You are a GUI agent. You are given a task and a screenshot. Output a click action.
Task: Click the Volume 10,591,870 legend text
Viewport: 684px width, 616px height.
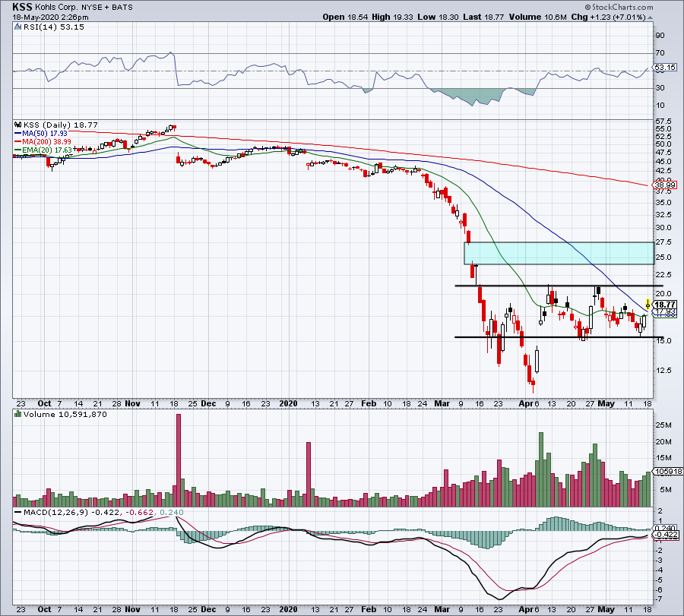[x=65, y=414]
